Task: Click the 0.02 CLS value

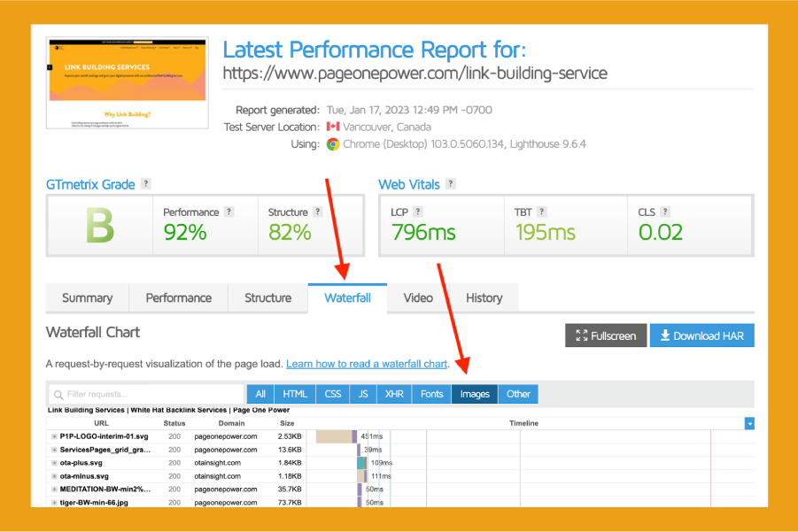Action: click(660, 233)
